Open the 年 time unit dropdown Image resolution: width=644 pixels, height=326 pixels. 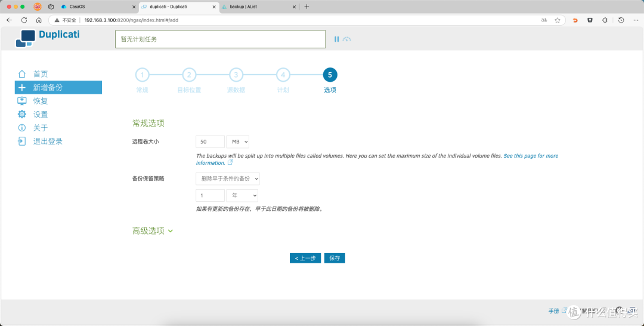[x=242, y=196]
